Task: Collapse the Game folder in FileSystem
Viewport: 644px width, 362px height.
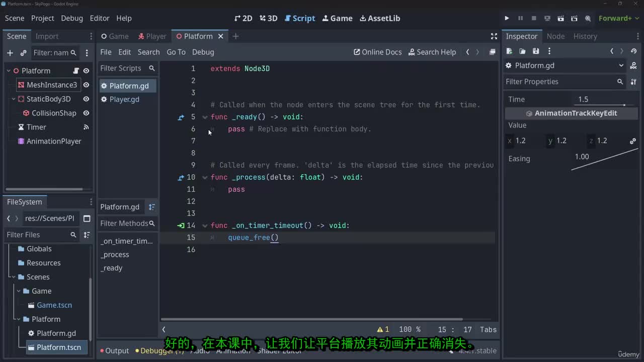Action: tap(19, 291)
